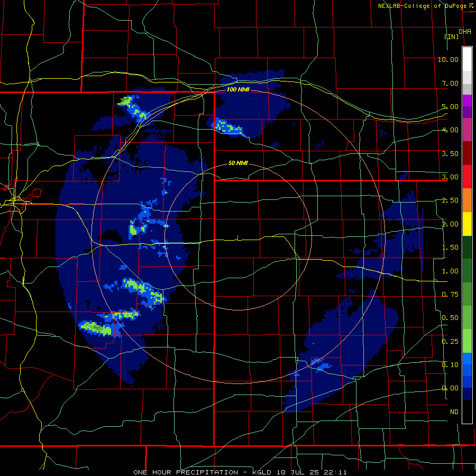
Task: Click the ND legend label
Action: point(454,412)
